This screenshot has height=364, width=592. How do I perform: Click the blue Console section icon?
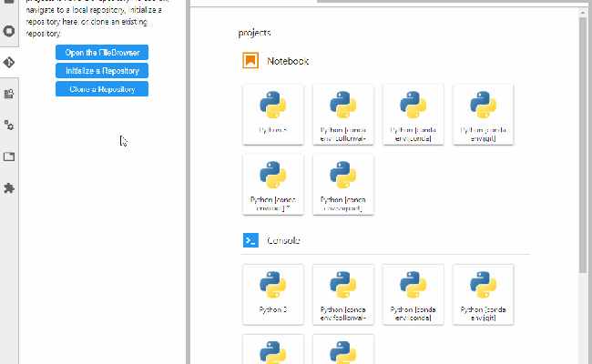pyautogui.click(x=250, y=240)
